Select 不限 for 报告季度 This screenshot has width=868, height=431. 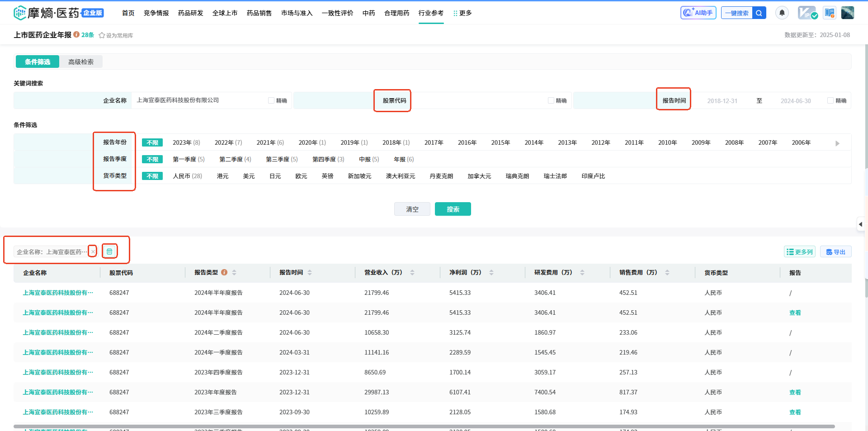pyautogui.click(x=152, y=159)
